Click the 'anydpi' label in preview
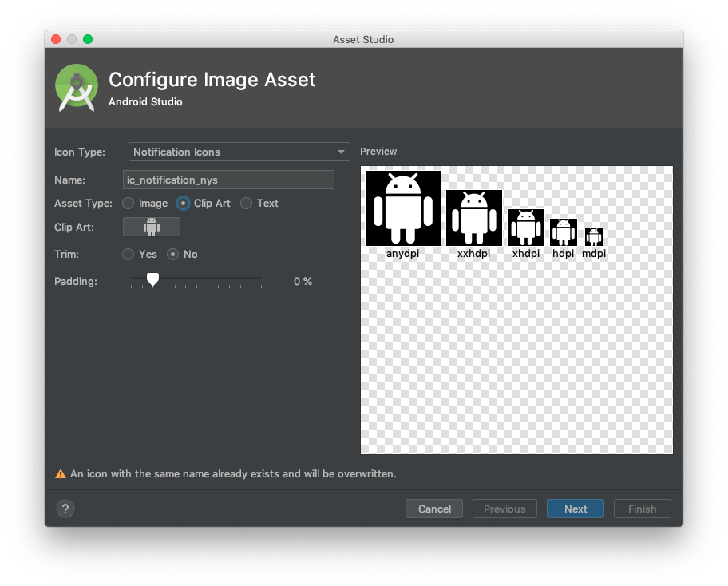This screenshot has width=728, height=586. 402,254
